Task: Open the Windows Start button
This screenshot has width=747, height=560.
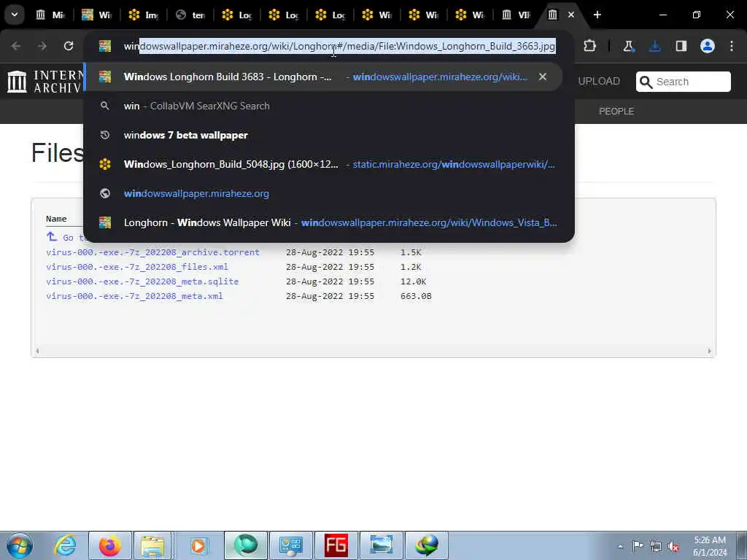Action: [20, 545]
